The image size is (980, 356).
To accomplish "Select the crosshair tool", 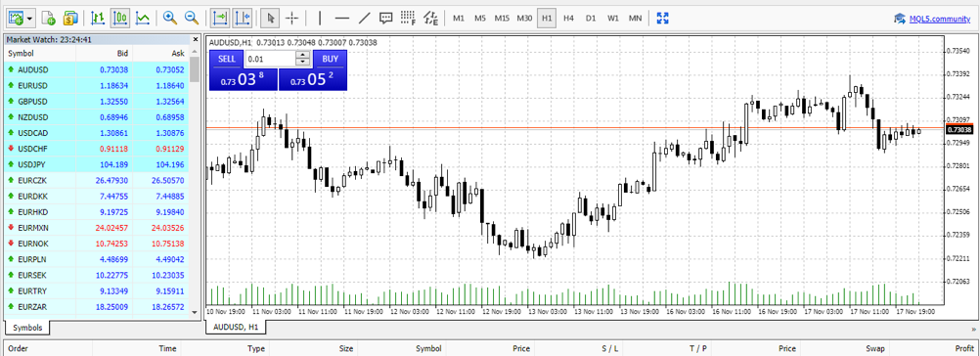I will pyautogui.click(x=291, y=19).
